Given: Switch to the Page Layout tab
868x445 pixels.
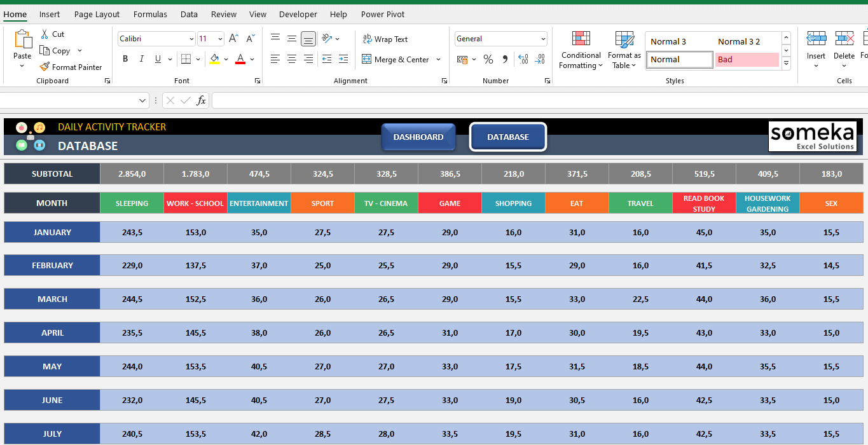Looking at the screenshot, I should 97,14.
